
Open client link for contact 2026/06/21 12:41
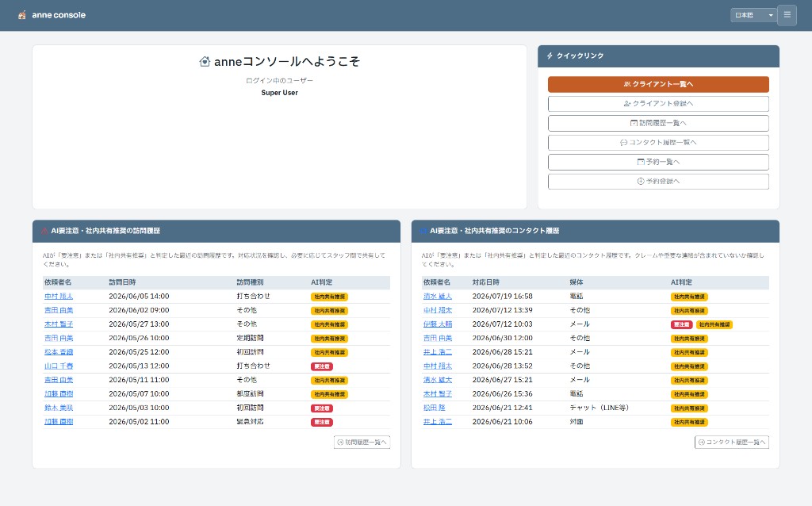click(x=434, y=408)
